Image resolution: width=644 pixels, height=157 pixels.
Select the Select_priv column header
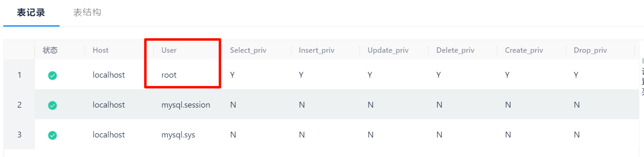pyautogui.click(x=248, y=50)
